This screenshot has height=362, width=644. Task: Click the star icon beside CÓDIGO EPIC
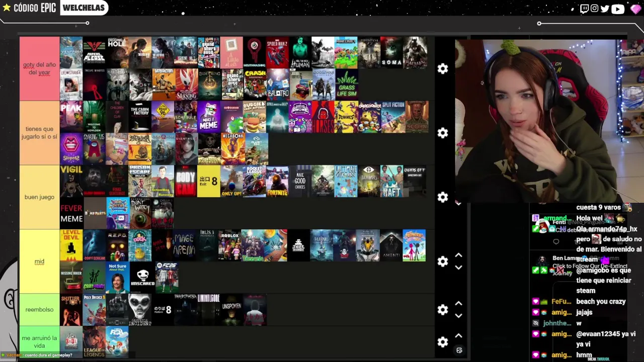[x=7, y=8]
